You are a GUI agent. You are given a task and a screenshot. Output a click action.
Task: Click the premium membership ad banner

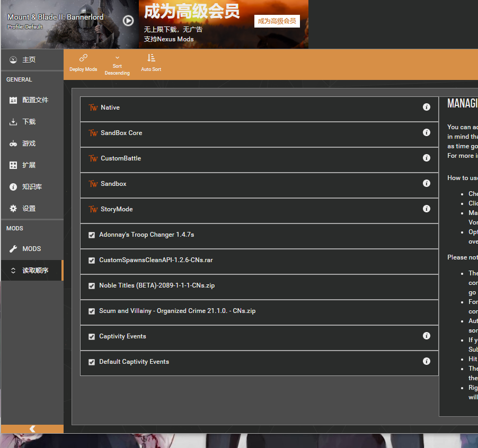coord(224,24)
